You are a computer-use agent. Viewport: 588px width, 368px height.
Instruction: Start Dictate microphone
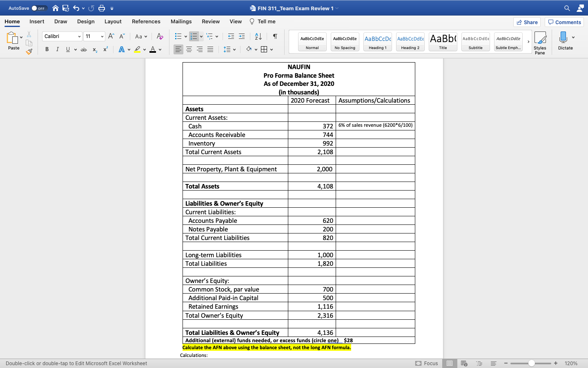[x=563, y=40]
